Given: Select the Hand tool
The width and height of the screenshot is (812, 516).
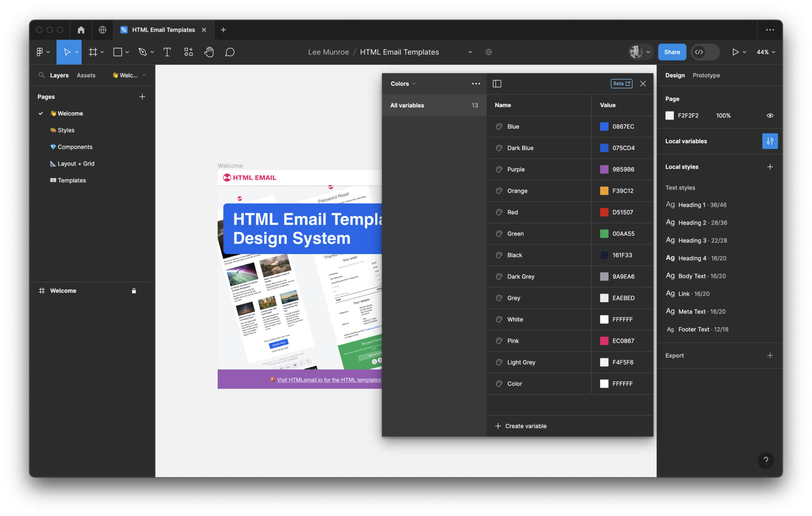Looking at the screenshot, I should click(209, 52).
